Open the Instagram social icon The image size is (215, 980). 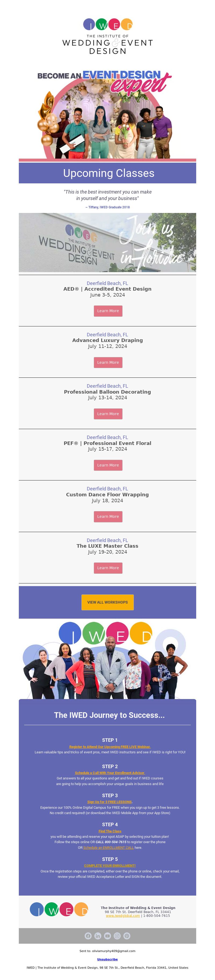click(x=117, y=935)
